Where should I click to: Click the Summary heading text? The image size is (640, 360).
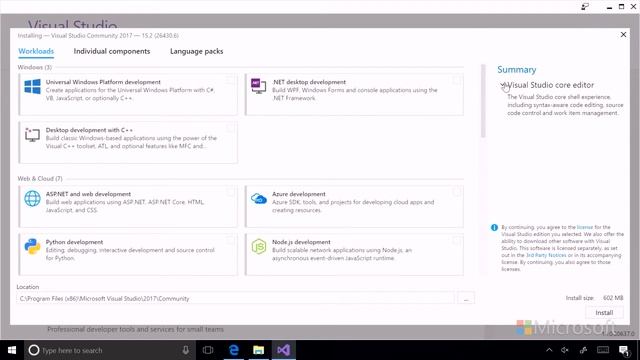(x=517, y=70)
